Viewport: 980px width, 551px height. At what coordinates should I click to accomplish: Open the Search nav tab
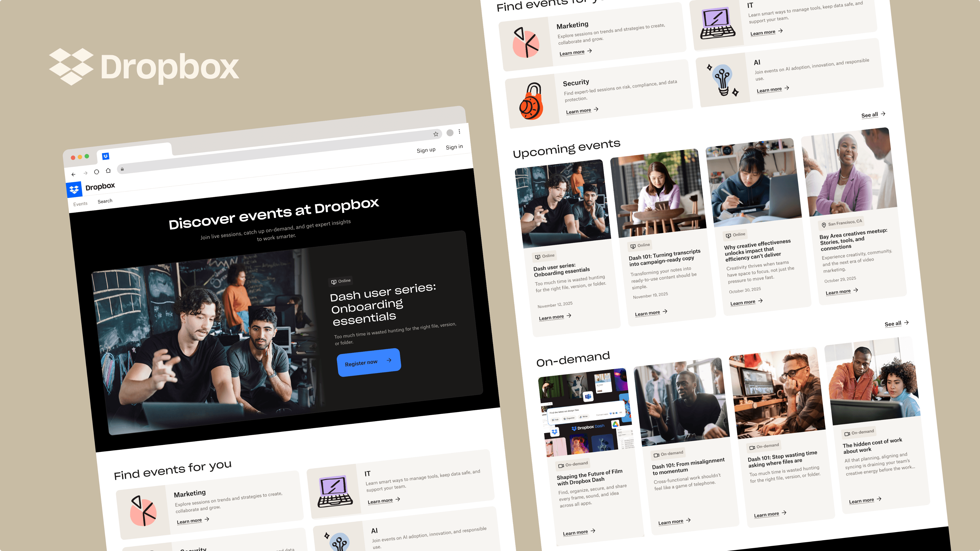(x=105, y=201)
